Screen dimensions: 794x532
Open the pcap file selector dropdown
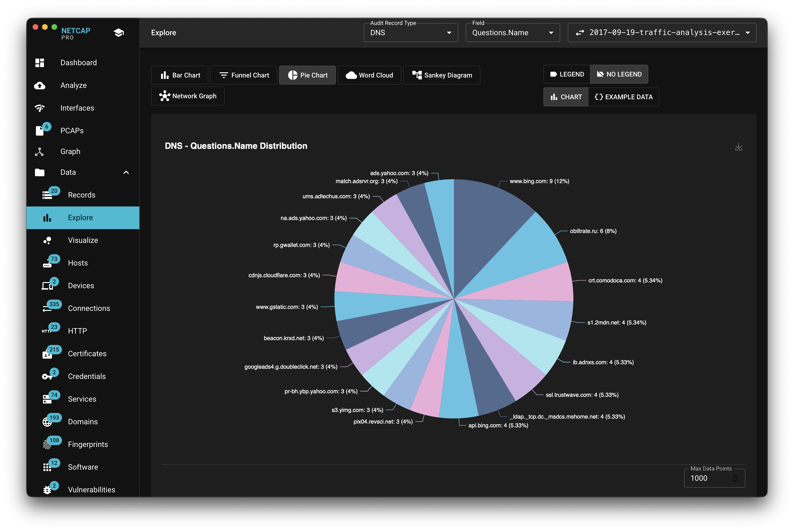pyautogui.click(x=662, y=33)
